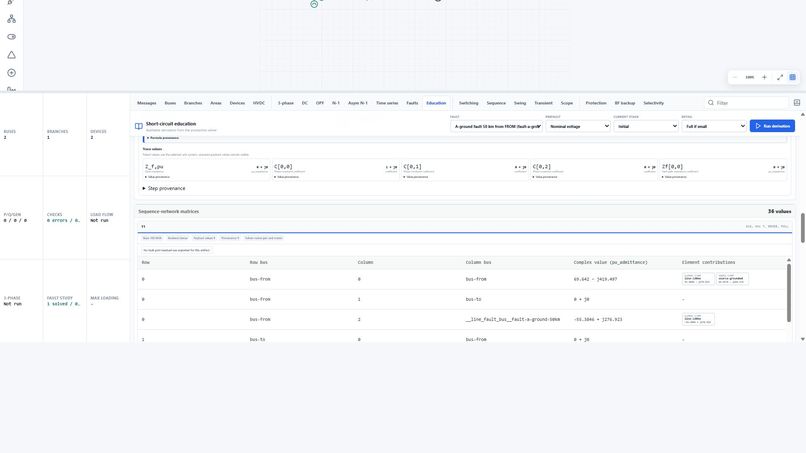This screenshot has height=453, width=806.
Task: Open the Prefault Nominal voltage dropdown
Action: coord(578,126)
